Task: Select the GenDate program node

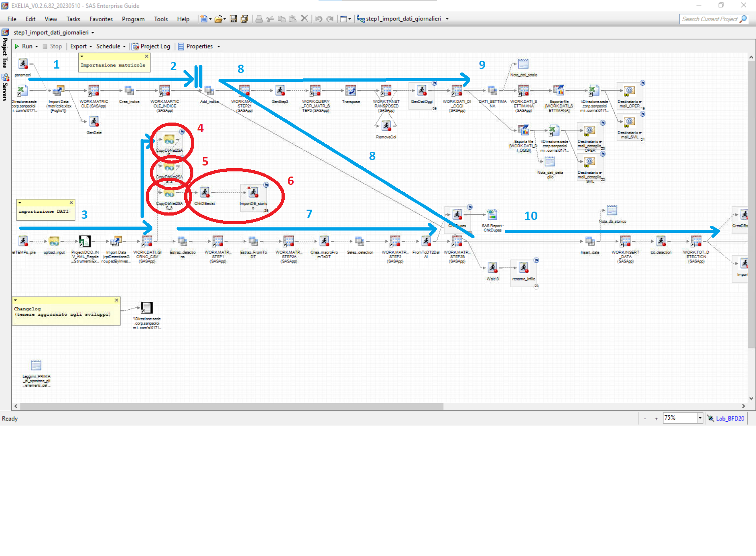Action: tap(94, 122)
